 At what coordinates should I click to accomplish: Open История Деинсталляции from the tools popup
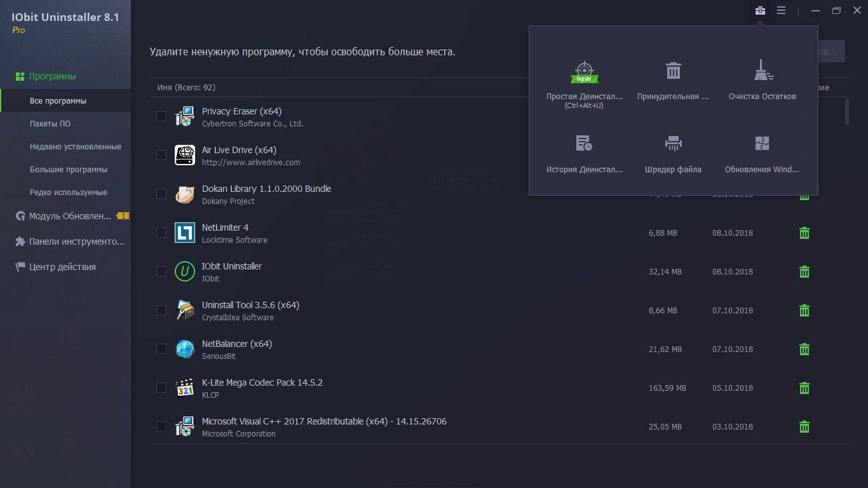[x=584, y=154]
